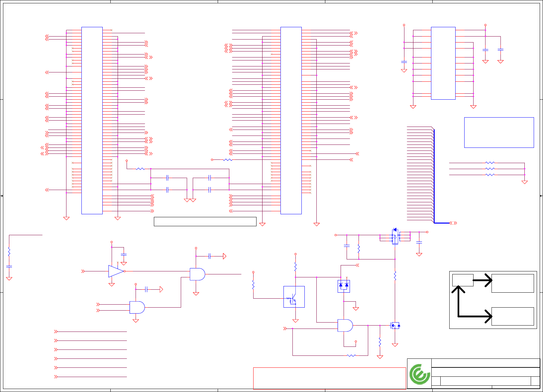Screen dimensions: 543x392
Task: Select the lower-left capacitor of the four-capacitor group
Action: pyautogui.click(x=167, y=190)
